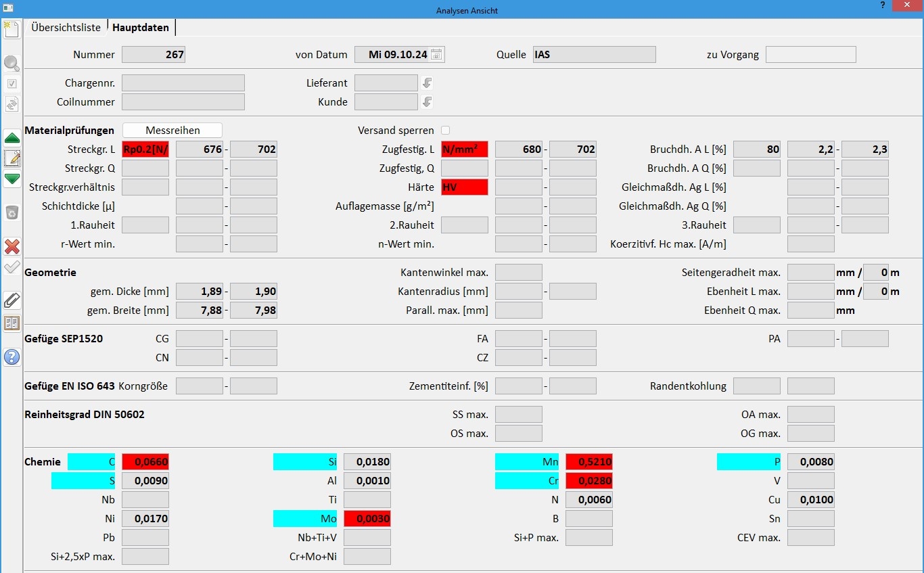Click the Bruchdh. A L value 2,3
The height and width of the screenshot is (573, 924).
pos(865,150)
